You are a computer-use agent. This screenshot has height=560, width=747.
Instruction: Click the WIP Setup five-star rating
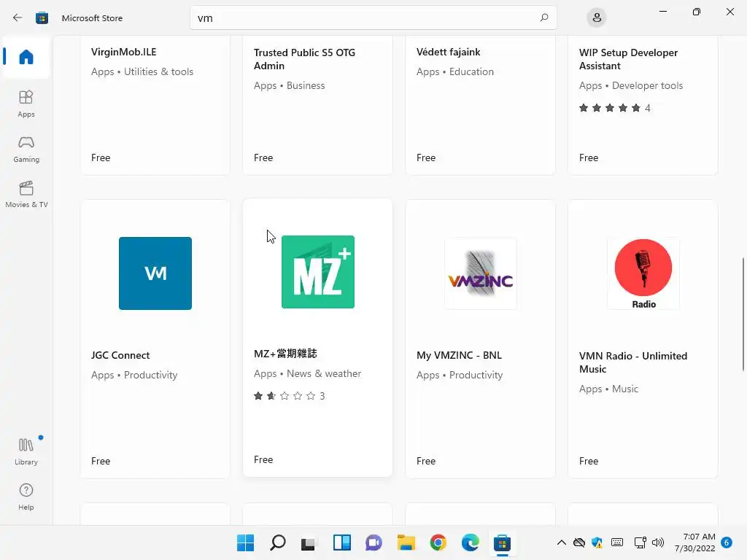tap(614, 108)
